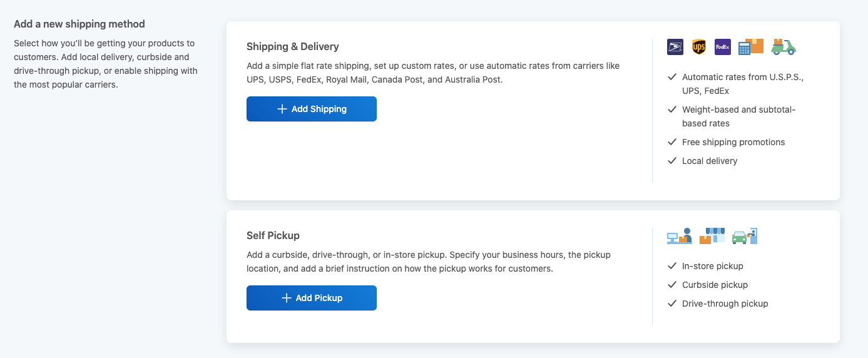Click the calculator and box rates icon
Viewport: 868px width, 358px height.
coord(750,47)
